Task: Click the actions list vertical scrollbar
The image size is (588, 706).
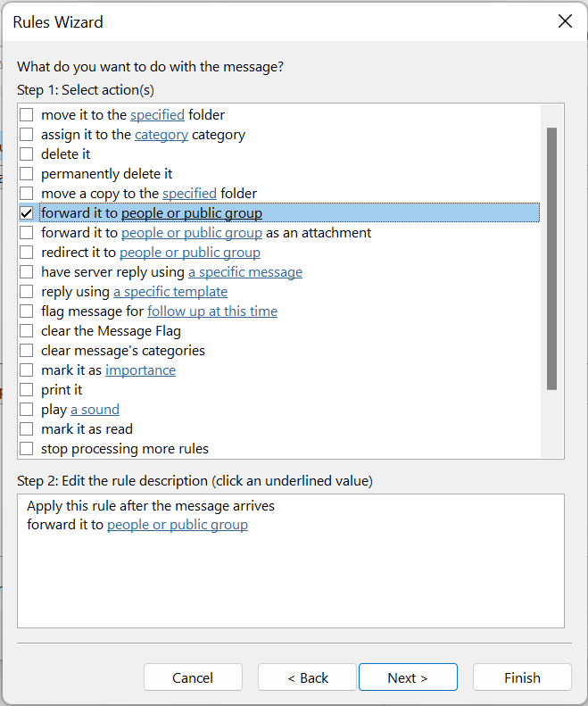Action: [x=552, y=259]
